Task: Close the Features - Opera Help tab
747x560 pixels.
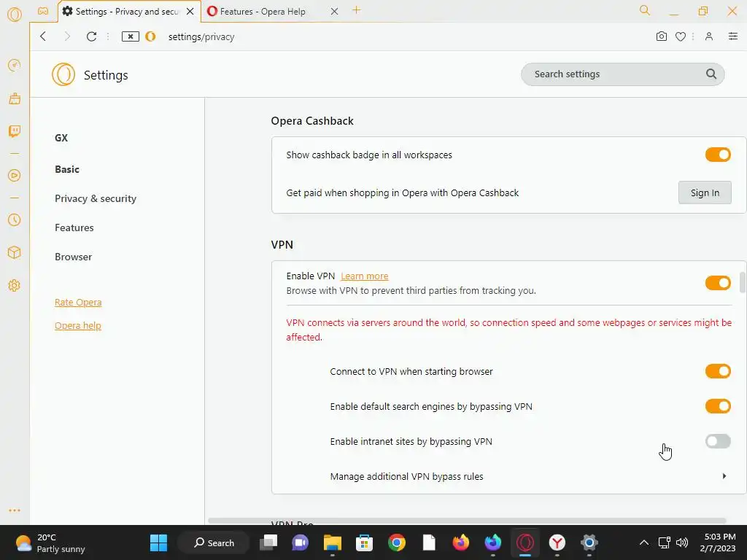Action: (x=334, y=12)
